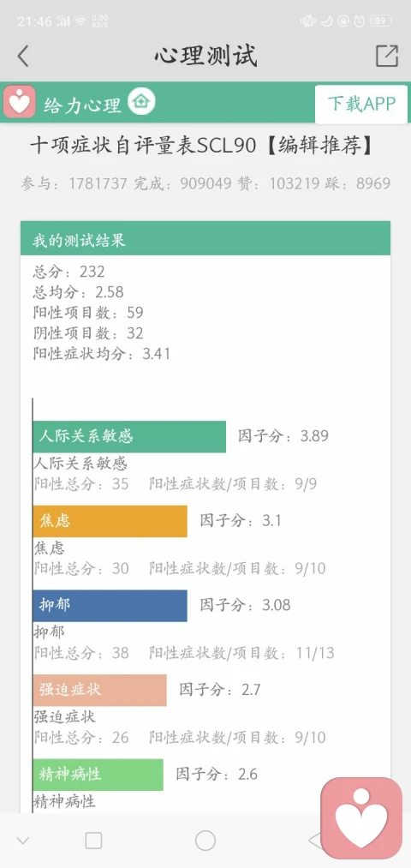Tap the green home icon beside 给力心理

coord(142,102)
